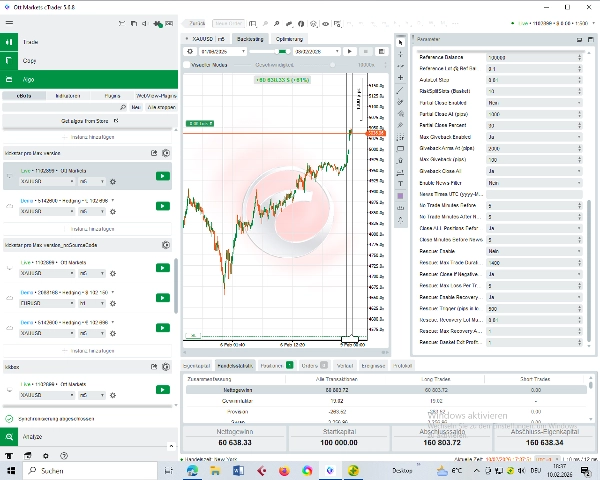The width and height of the screenshot is (600, 480).
Task: Open the backtest end date dropdown
Action: pos(316,51)
